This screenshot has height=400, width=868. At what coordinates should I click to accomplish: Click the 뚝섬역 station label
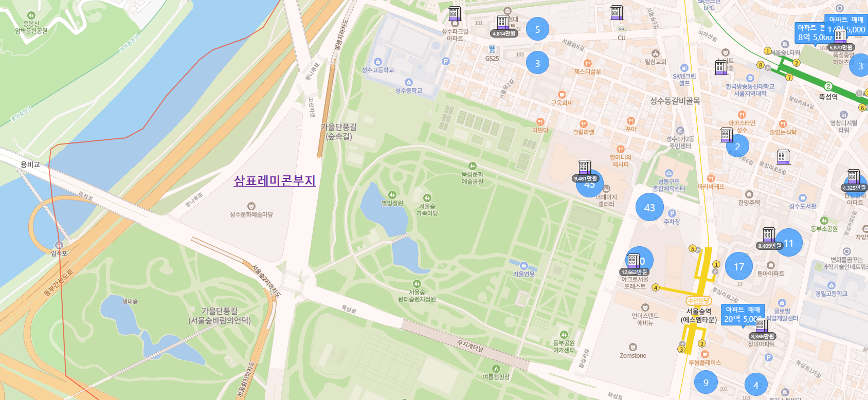828,97
